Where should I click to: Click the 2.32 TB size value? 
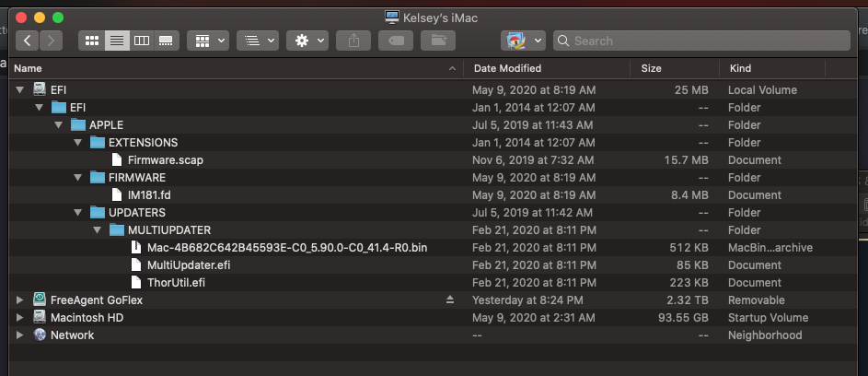click(x=689, y=300)
